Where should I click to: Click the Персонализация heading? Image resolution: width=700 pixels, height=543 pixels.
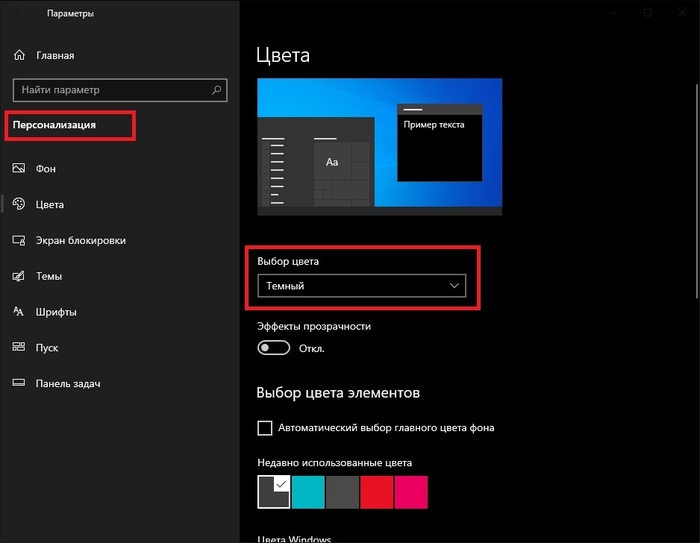click(x=54, y=125)
